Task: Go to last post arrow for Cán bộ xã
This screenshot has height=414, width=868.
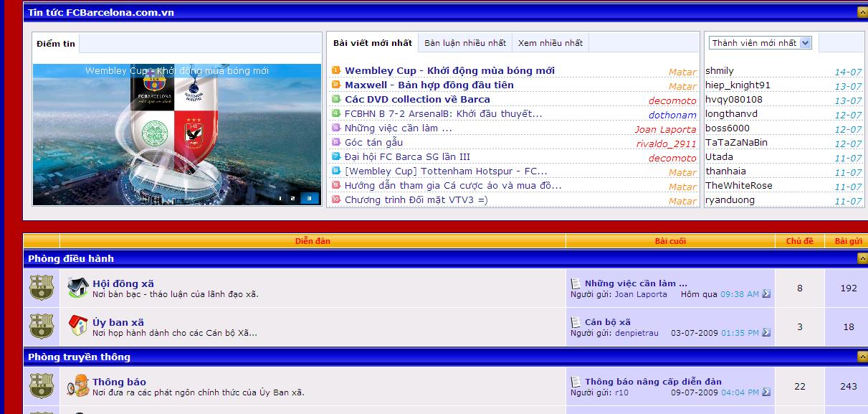Action: pyautogui.click(x=766, y=333)
